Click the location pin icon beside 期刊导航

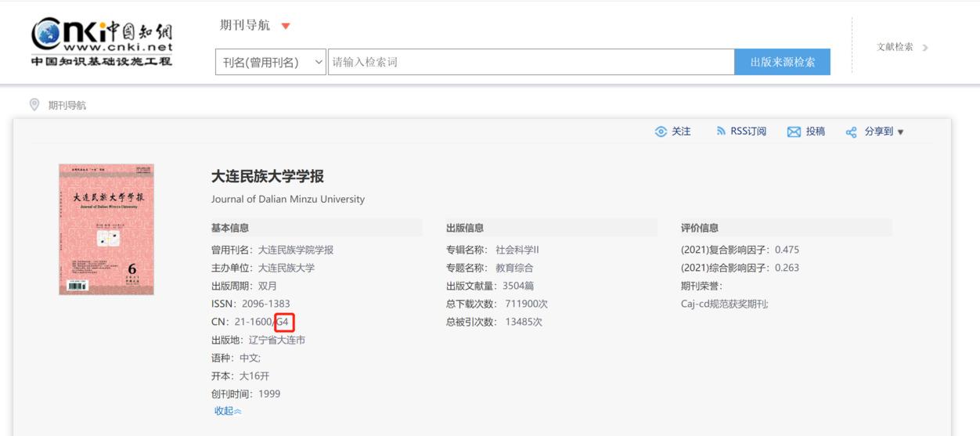[34, 105]
